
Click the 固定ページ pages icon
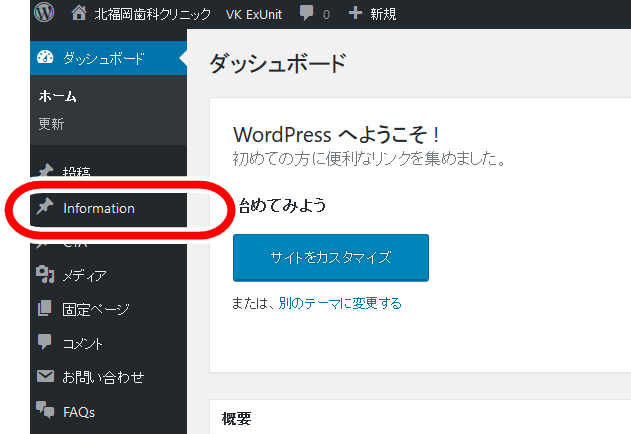[44, 308]
